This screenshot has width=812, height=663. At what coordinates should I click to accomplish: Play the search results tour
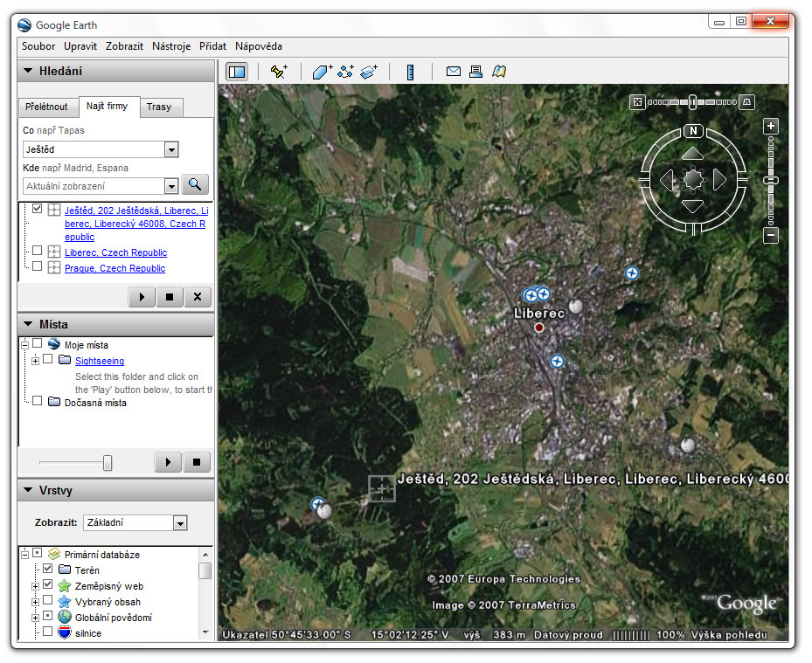(142, 297)
